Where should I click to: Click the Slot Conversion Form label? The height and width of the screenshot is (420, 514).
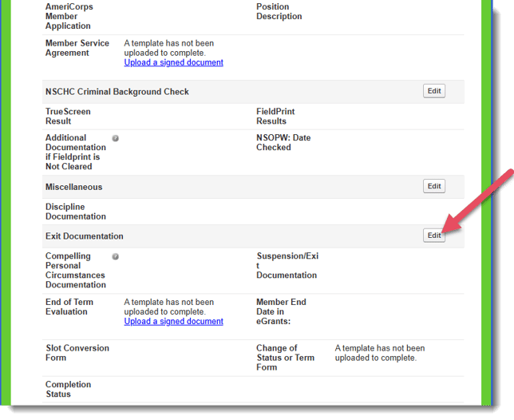click(x=77, y=353)
